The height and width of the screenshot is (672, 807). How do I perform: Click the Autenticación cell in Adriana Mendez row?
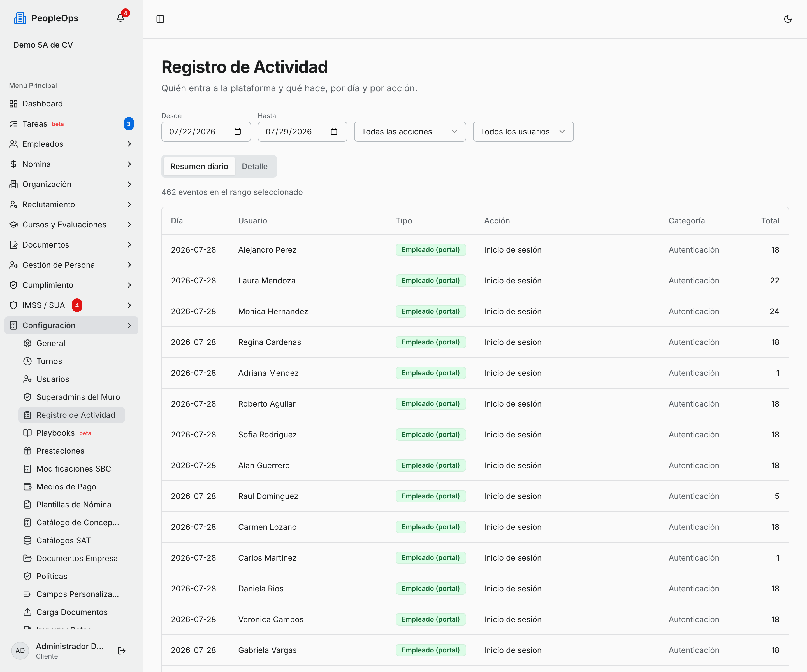(x=694, y=373)
